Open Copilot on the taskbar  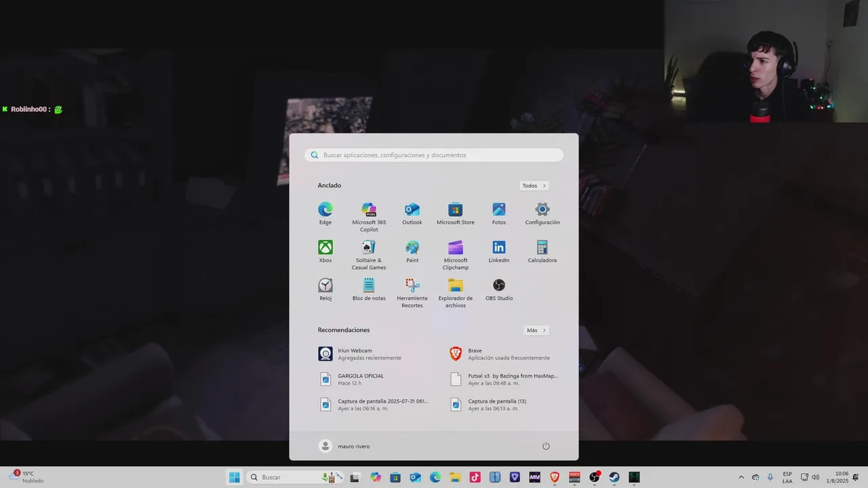click(x=376, y=477)
